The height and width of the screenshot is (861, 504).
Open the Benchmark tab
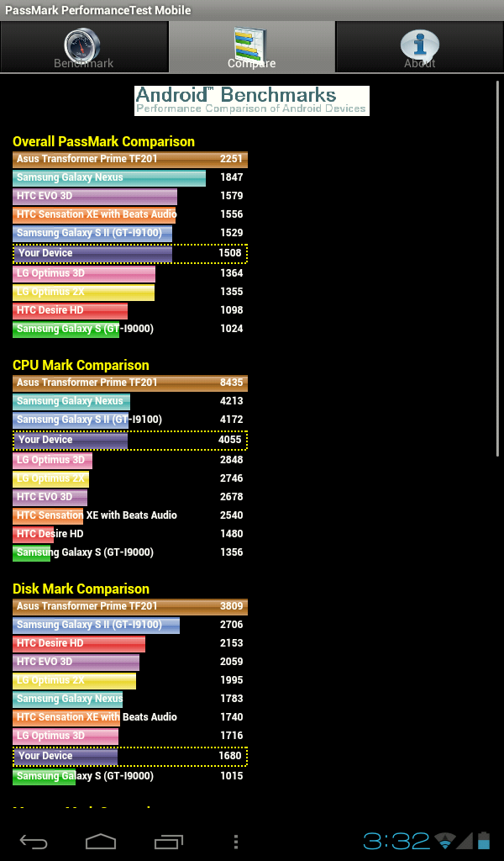tap(84, 47)
